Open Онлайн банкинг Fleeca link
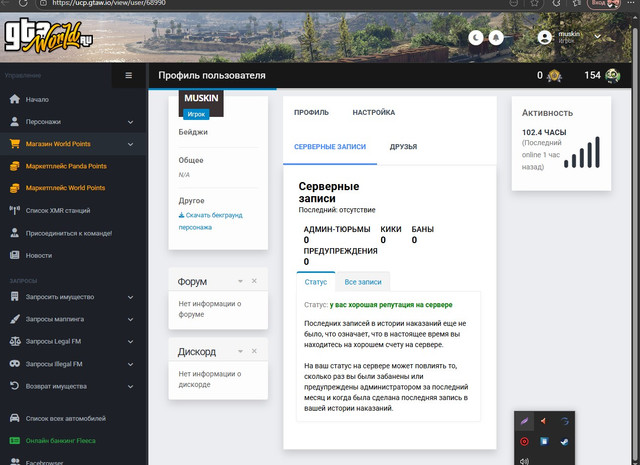Image resolution: width=640 pixels, height=465 pixels. click(x=60, y=441)
